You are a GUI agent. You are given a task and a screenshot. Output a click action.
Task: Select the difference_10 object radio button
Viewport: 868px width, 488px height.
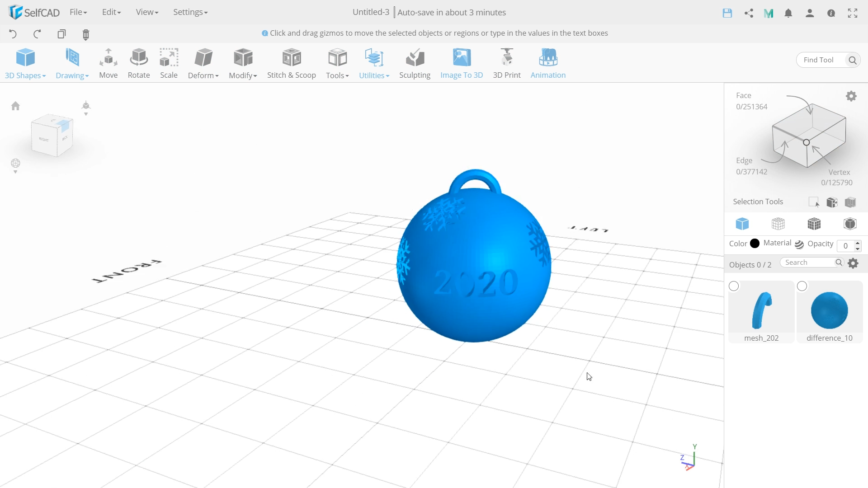pos(802,286)
